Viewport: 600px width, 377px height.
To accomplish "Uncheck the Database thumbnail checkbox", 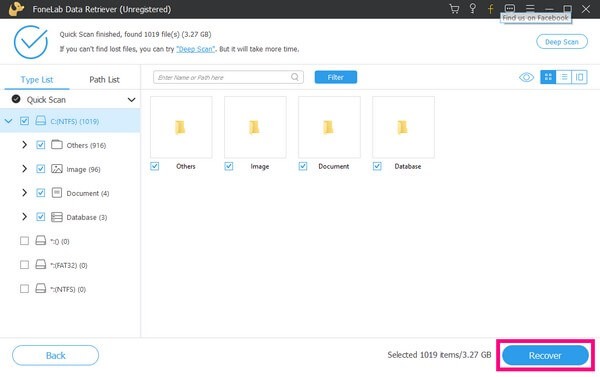I will [377, 166].
